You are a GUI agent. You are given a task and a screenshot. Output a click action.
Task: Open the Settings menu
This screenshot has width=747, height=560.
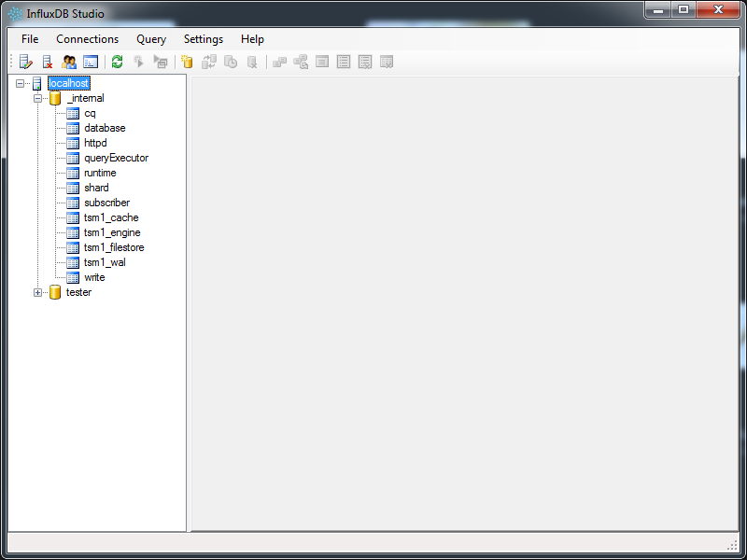point(204,39)
